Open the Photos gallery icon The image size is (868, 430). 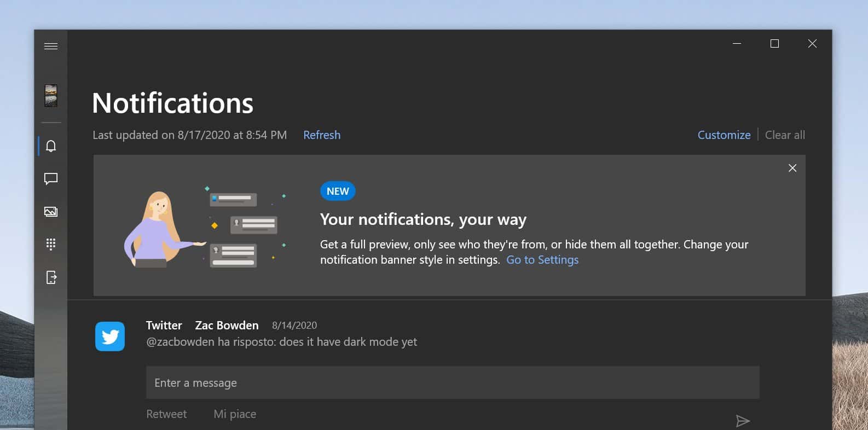click(x=51, y=212)
